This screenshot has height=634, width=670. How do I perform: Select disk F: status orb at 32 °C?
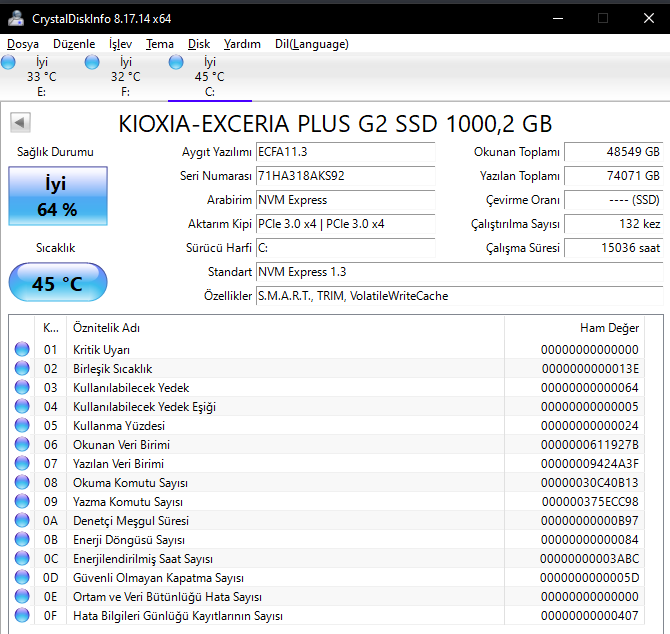point(93,63)
